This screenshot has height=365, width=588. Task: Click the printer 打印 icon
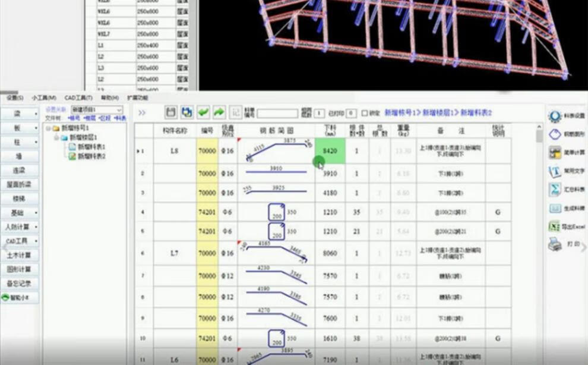click(555, 244)
